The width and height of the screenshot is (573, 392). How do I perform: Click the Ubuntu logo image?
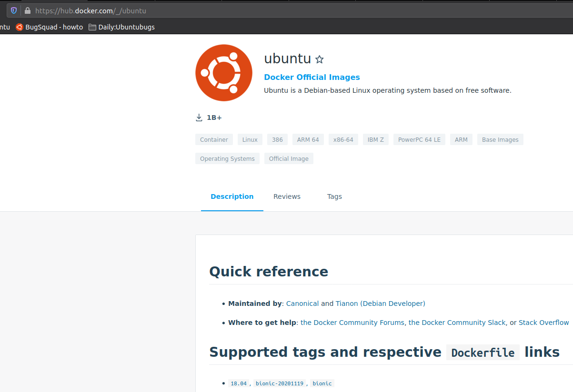[223, 73]
